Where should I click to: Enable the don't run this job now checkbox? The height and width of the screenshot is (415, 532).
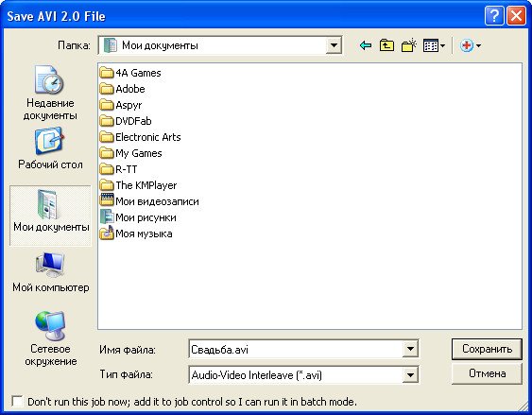pyautogui.click(x=17, y=402)
